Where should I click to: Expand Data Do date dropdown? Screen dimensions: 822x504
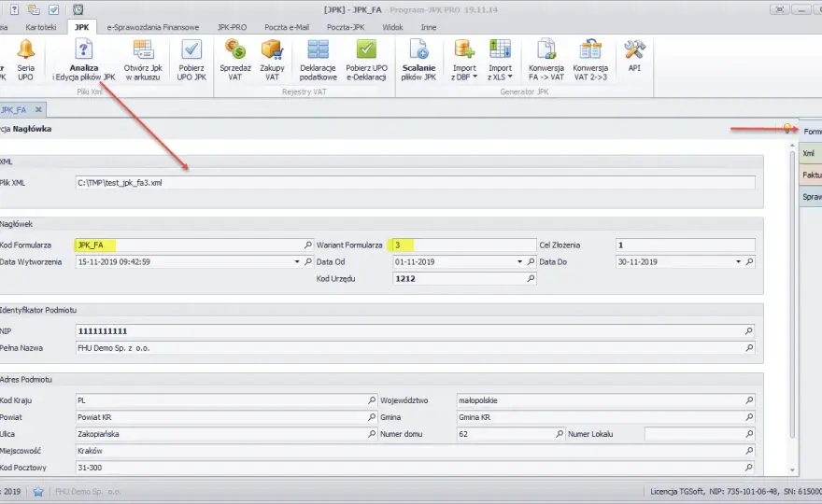pos(738,261)
